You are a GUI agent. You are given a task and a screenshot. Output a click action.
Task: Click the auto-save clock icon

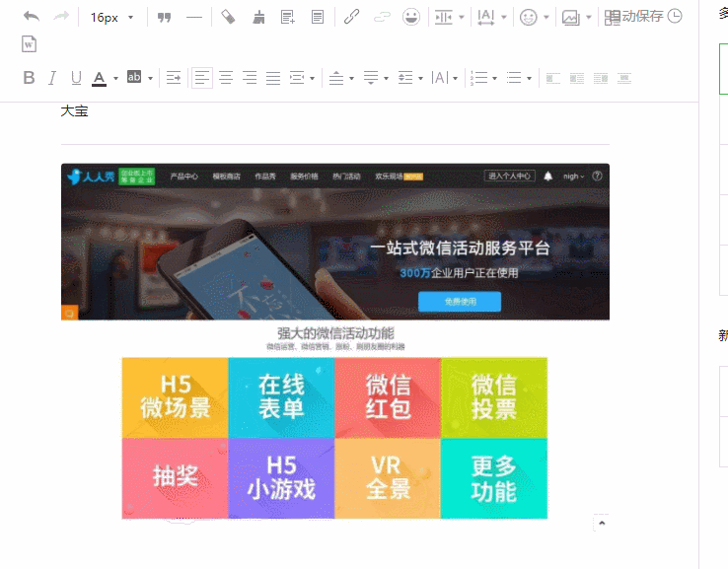[x=675, y=16]
